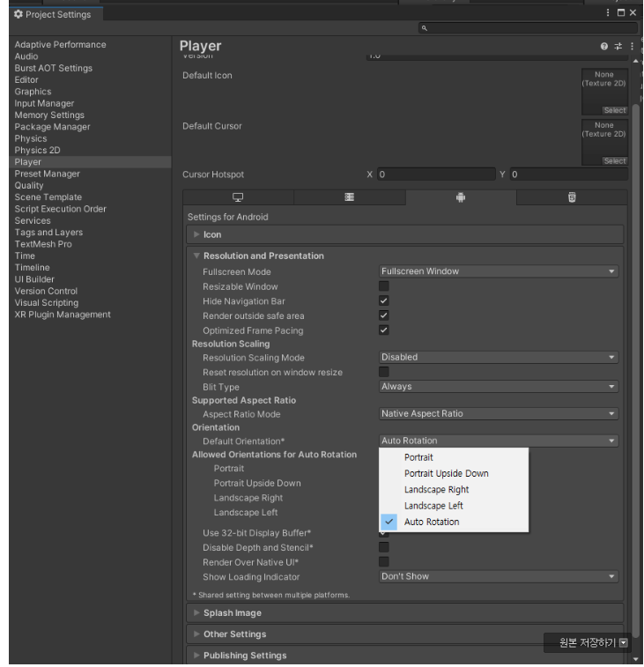Click the Default Orientation Auto Rotation dropdown
The height and width of the screenshot is (667, 644).
click(499, 441)
